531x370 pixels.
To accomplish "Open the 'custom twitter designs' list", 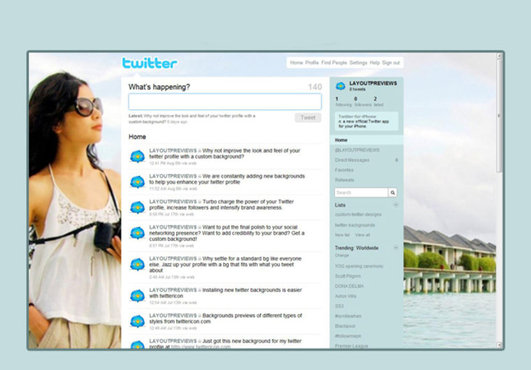I will (x=358, y=215).
